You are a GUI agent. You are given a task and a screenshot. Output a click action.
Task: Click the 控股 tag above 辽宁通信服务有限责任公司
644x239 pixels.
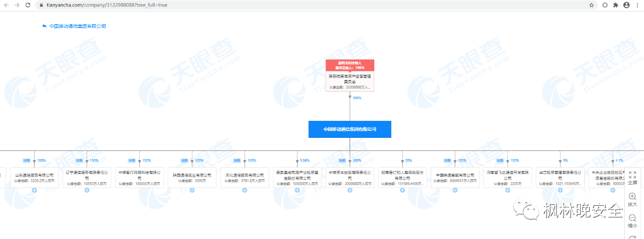(x=79, y=161)
